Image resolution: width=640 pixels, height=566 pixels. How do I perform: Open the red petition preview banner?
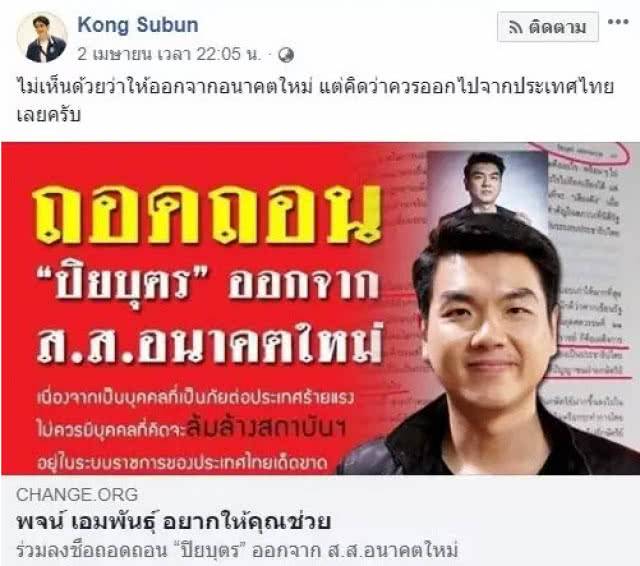320,308
